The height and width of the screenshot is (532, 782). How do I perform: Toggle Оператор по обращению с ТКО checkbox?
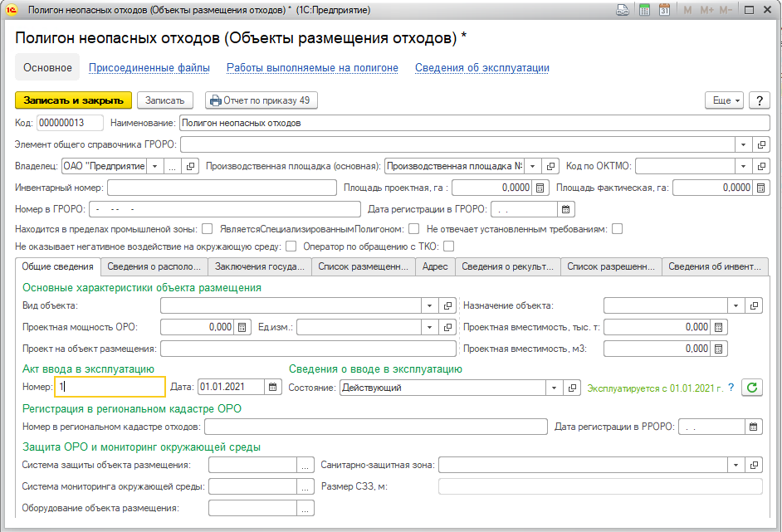tap(449, 246)
